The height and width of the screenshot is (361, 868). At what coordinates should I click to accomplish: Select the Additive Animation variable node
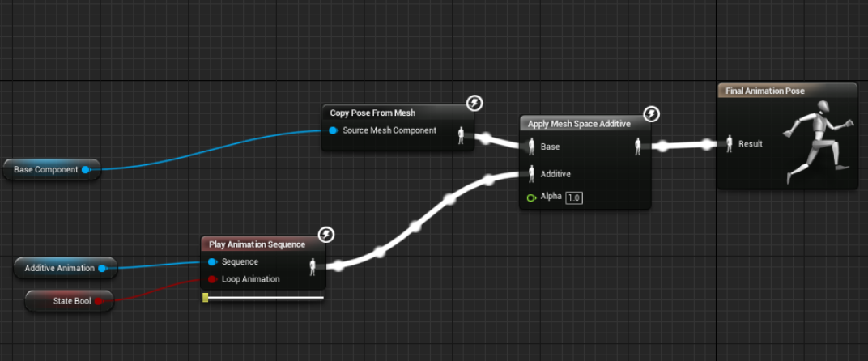point(66,268)
